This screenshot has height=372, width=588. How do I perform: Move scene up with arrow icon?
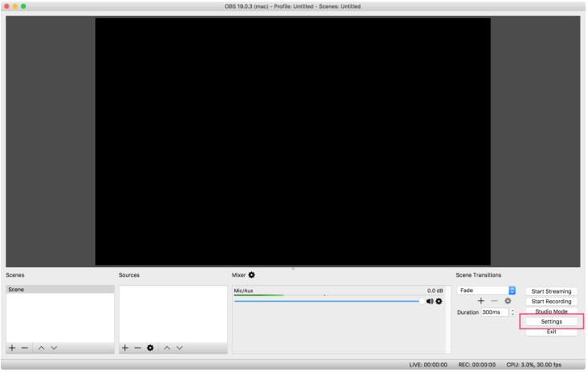(x=41, y=348)
